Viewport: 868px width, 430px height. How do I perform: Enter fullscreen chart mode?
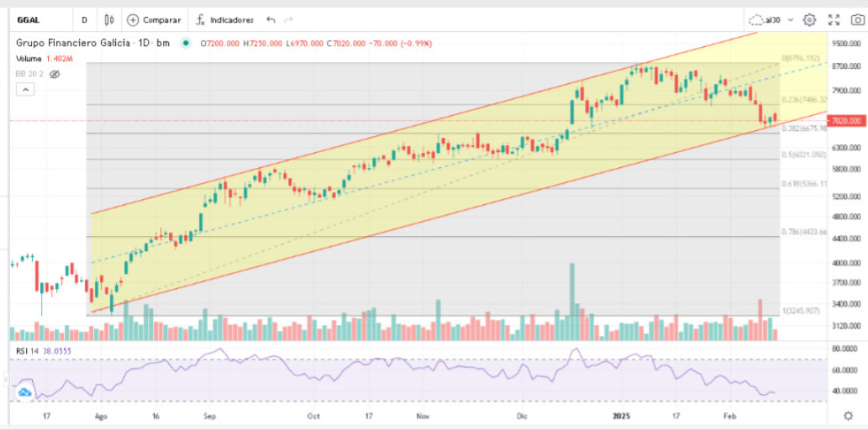pos(834,19)
